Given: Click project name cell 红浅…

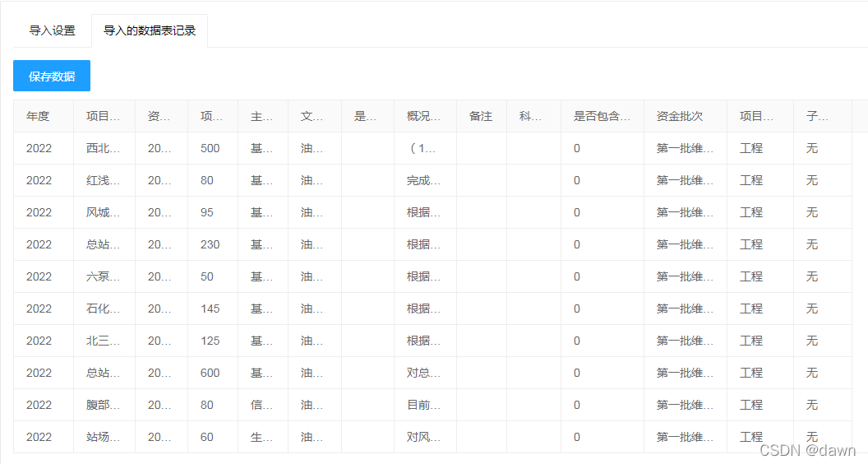Looking at the screenshot, I should click(103, 181).
